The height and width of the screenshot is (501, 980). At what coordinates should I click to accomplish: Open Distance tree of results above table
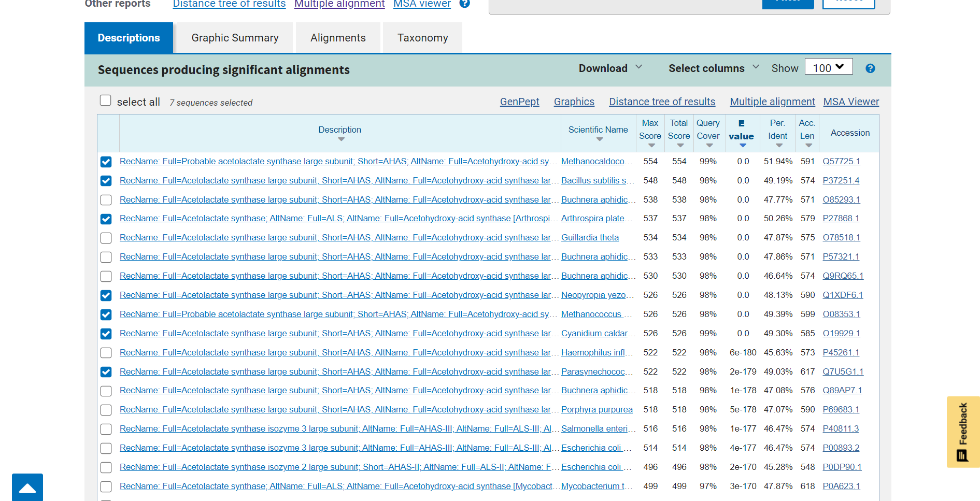[662, 102]
